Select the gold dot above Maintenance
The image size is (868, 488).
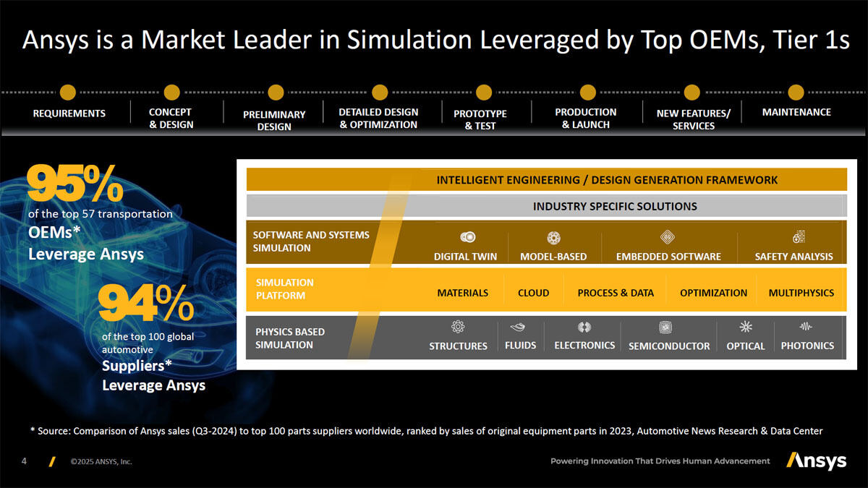pos(796,93)
